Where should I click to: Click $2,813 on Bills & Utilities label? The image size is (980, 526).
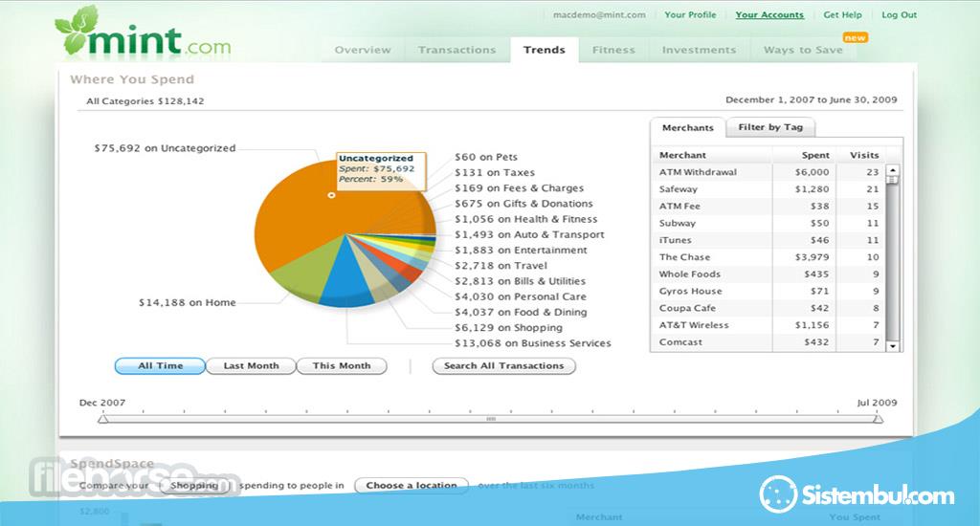coord(520,281)
